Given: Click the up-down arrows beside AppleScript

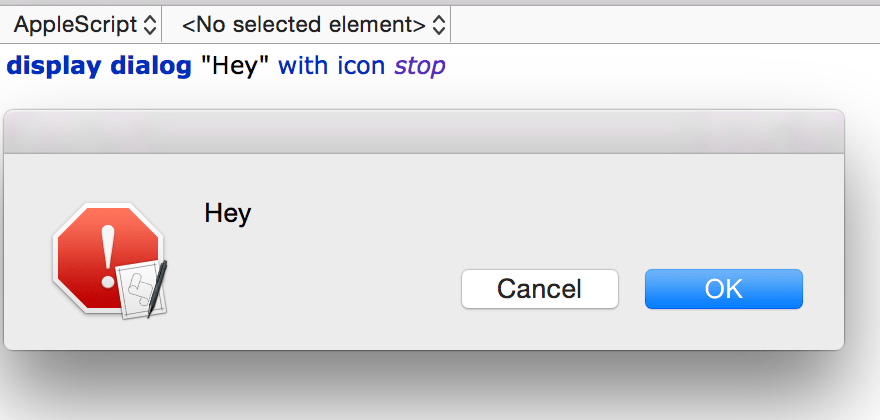Looking at the screenshot, I should point(149,22).
